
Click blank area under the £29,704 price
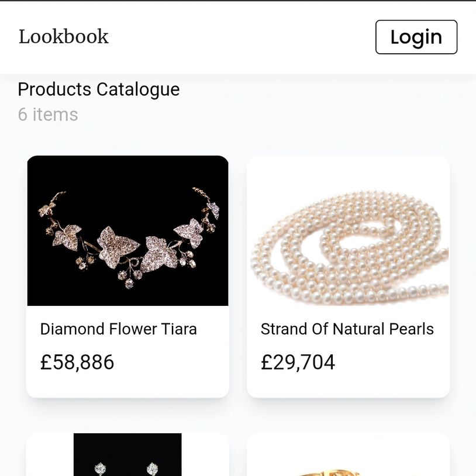click(348, 386)
